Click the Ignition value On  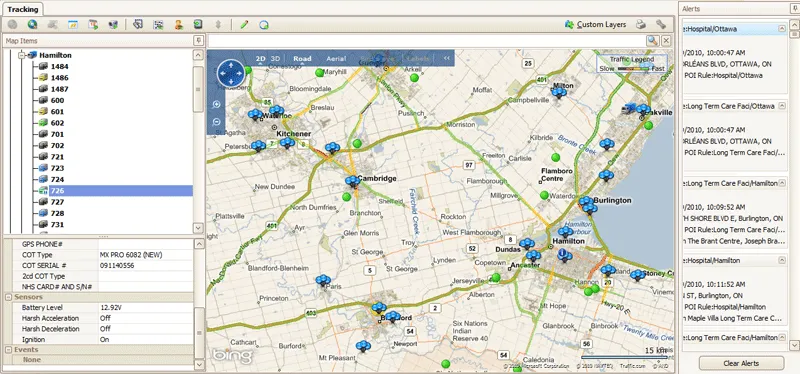pos(104,339)
